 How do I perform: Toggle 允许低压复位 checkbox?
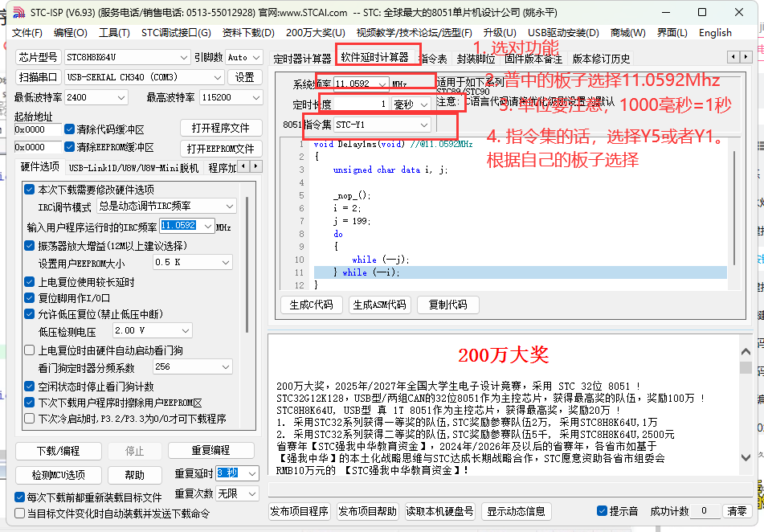pyautogui.click(x=29, y=314)
